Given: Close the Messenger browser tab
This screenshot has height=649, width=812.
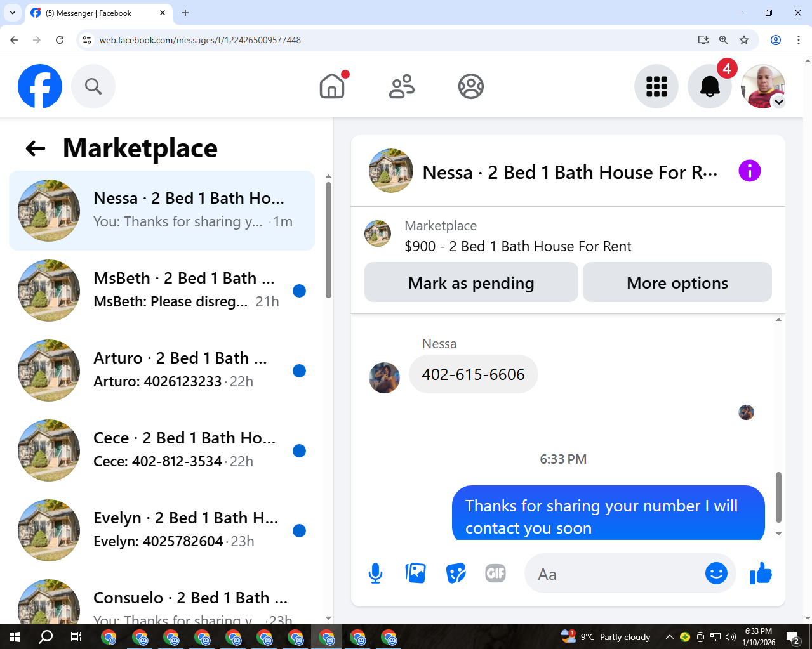Looking at the screenshot, I should click(163, 13).
